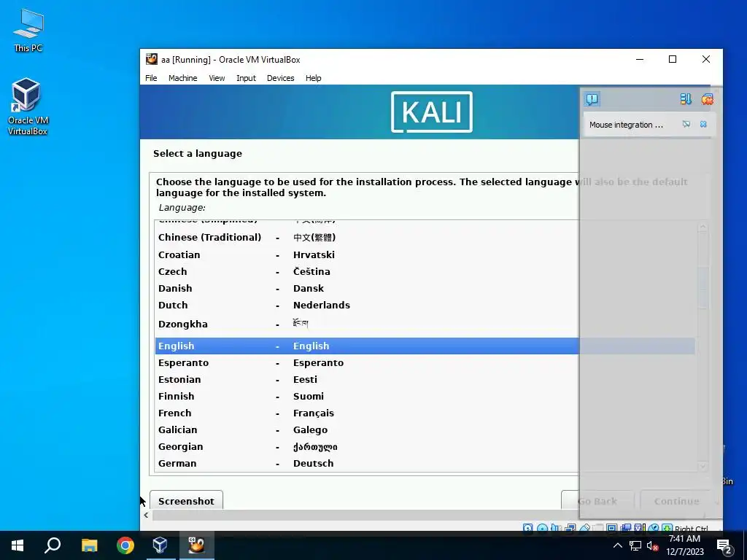
Task: Open the View menu
Action: [217, 78]
